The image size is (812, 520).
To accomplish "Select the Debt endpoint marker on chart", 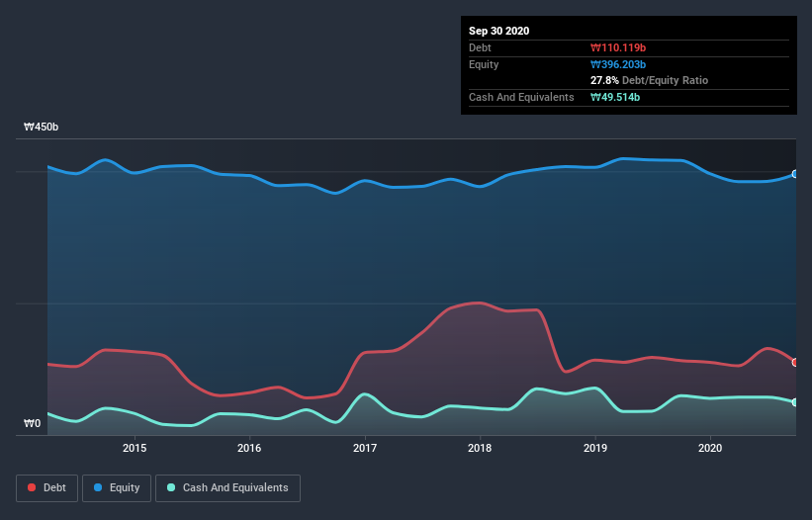I will coord(795,362).
